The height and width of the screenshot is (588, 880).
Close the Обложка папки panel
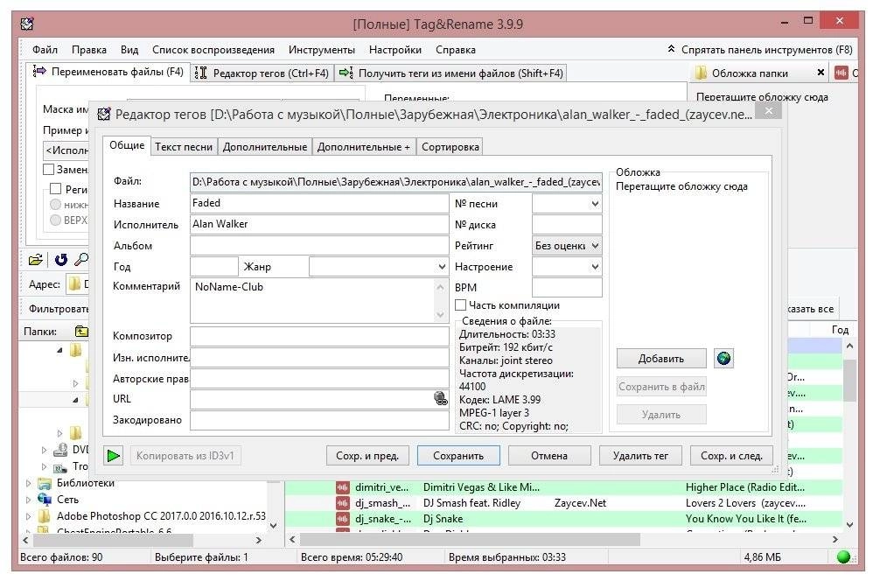coord(821,73)
